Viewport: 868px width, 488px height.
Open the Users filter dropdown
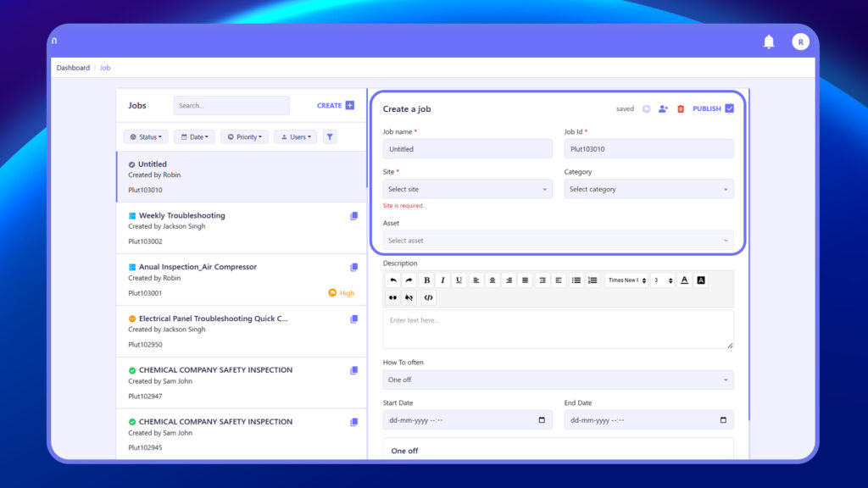click(x=296, y=136)
